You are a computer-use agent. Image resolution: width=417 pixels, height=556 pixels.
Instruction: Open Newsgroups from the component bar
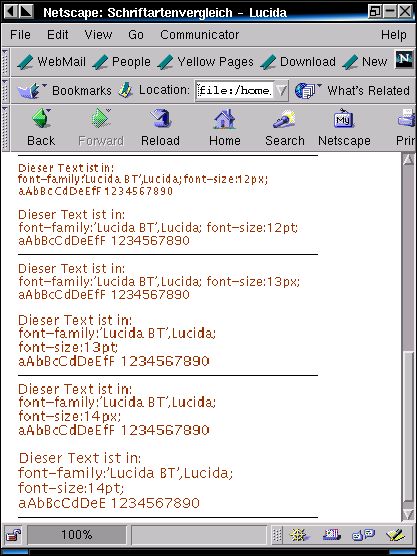pos(363,535)
